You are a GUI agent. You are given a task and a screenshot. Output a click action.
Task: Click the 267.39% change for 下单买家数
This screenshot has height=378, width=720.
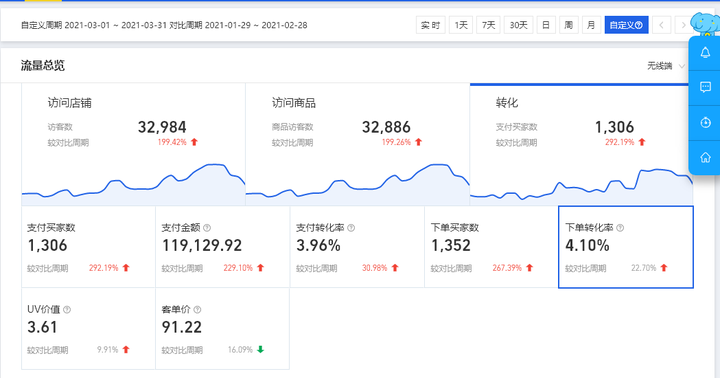click(x=507, y=268)
